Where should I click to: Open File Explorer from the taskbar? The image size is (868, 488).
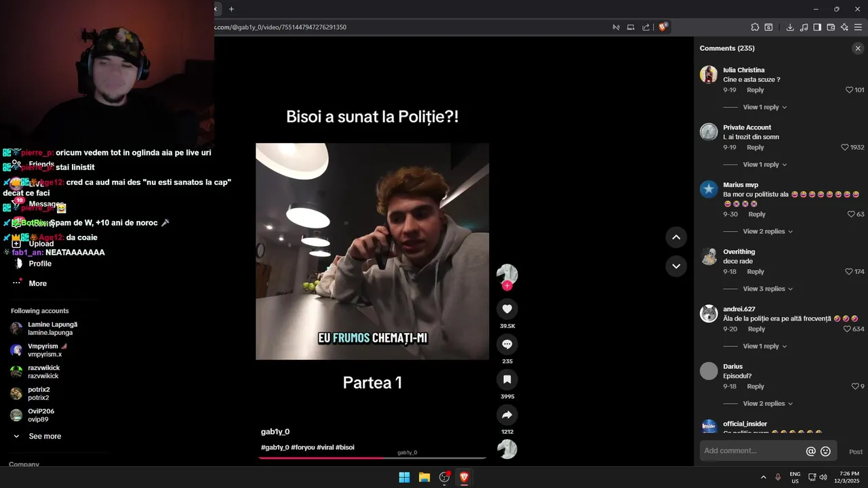[x=425, y=477]
